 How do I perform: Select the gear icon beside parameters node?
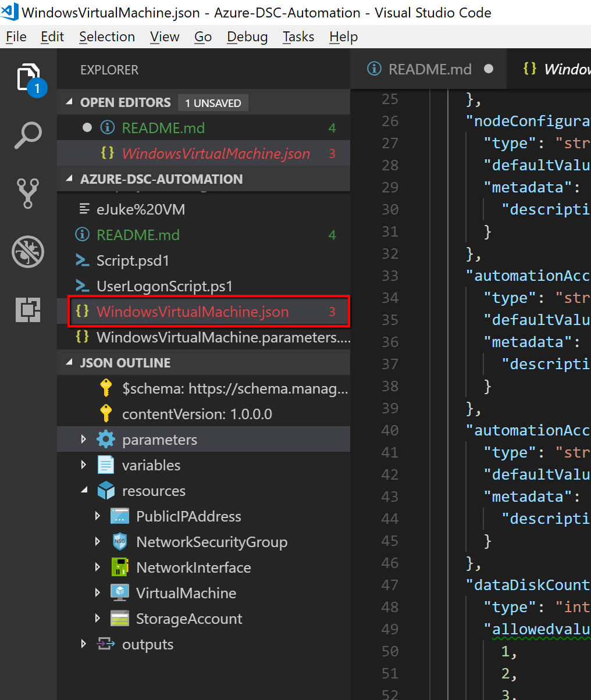(106, 439)
